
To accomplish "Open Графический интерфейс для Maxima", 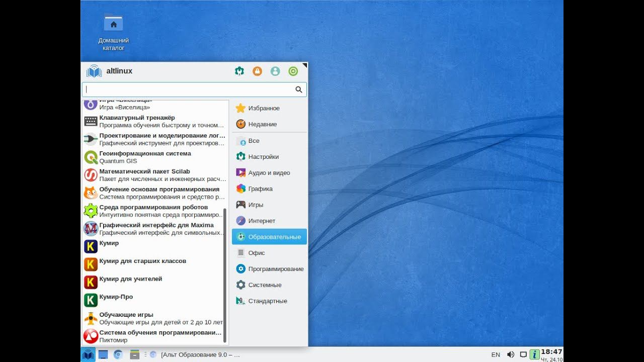I will pos(154,229).
